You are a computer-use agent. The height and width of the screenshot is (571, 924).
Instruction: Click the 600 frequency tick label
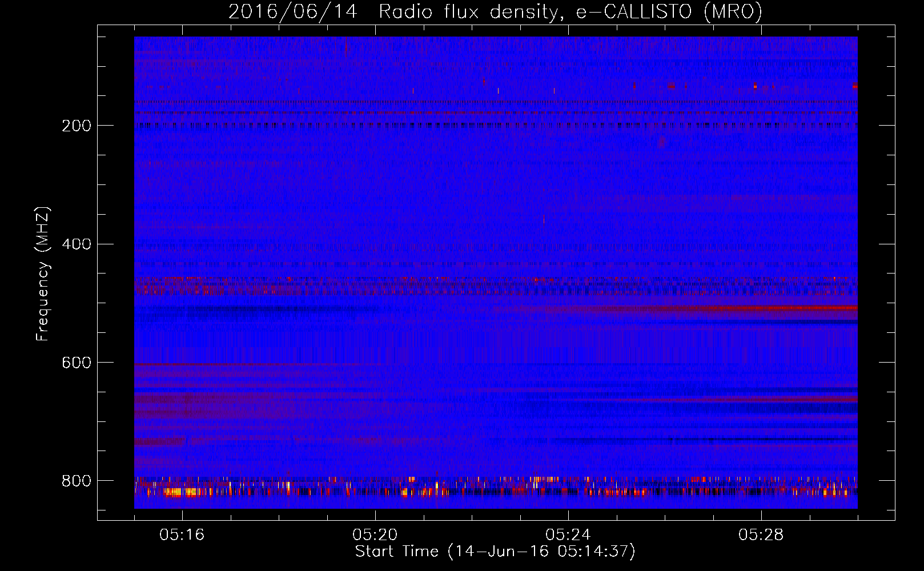coord(77,363)
